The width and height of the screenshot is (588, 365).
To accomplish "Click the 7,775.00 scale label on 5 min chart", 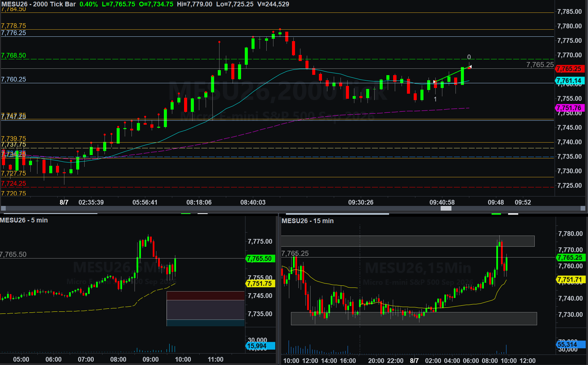I will [260, 242].
